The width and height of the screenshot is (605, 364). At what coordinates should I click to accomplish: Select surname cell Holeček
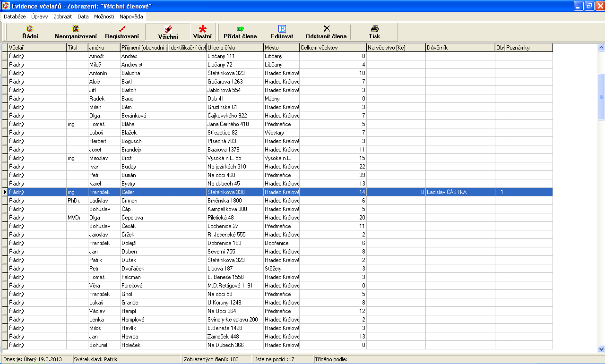pos(144,345)
